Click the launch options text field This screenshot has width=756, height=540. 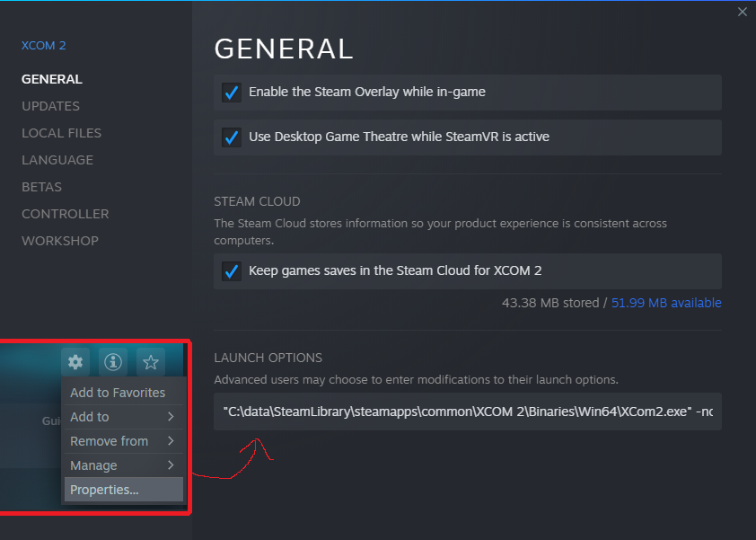point(467,412)
